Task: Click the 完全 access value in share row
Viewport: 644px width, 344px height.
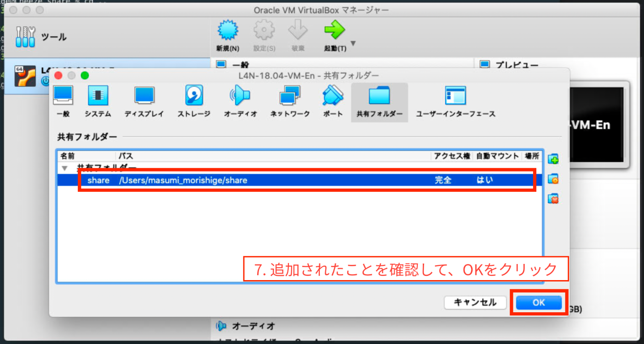Action: pyautogui.click(x=443, y=180)
